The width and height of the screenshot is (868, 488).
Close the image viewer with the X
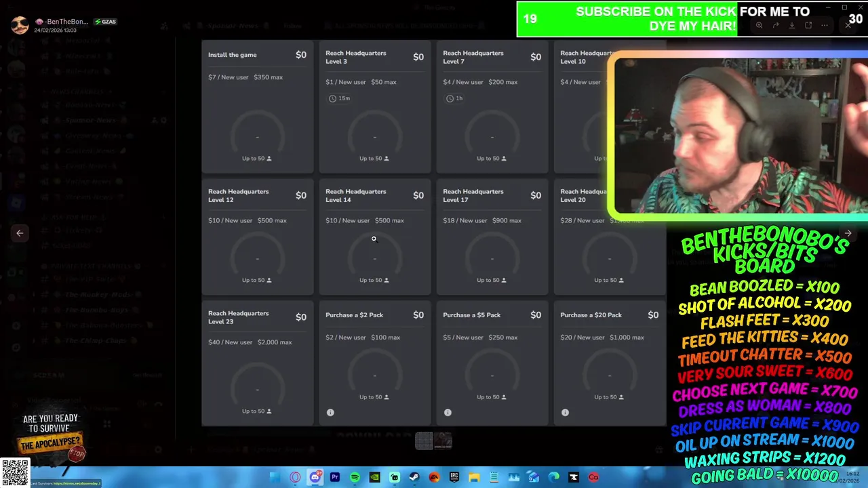[848, 25]
